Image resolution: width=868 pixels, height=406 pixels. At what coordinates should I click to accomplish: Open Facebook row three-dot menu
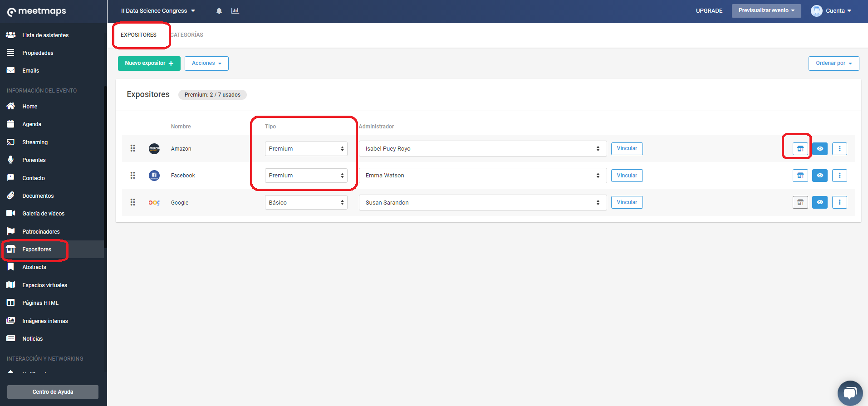point(839,176)
